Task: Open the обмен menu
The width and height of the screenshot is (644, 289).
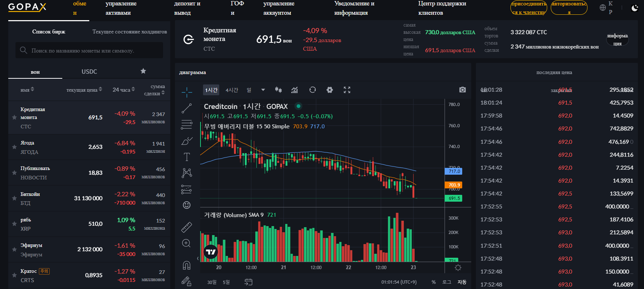Action: 80,8
